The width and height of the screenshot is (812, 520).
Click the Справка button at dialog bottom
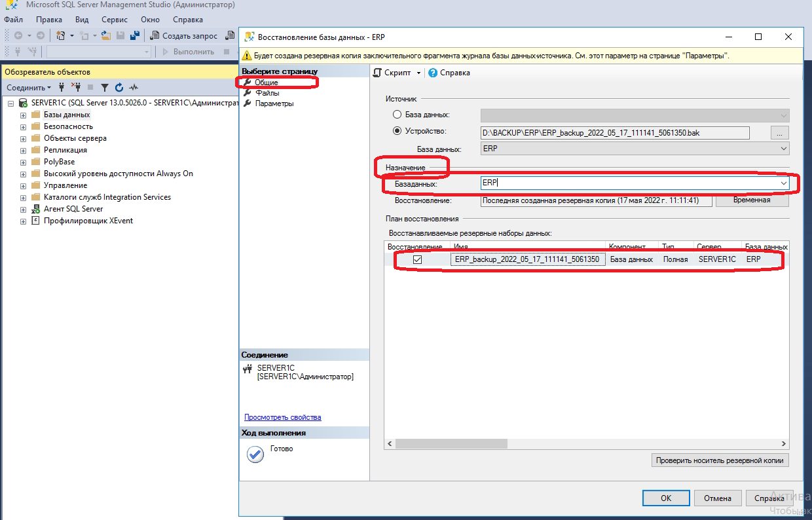coord(769,498)
